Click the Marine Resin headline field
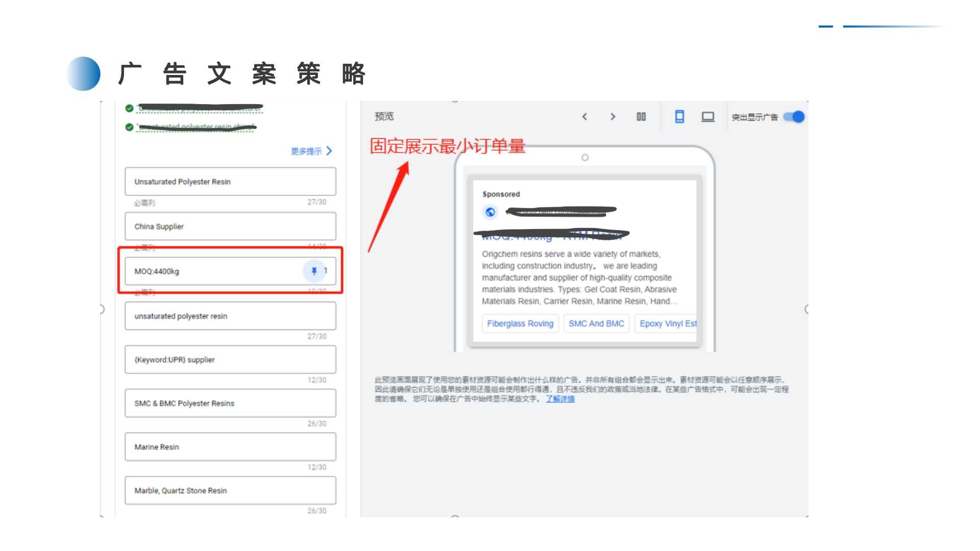The width and height of the screenshot is (980, 551). click(x=230, y=447)
